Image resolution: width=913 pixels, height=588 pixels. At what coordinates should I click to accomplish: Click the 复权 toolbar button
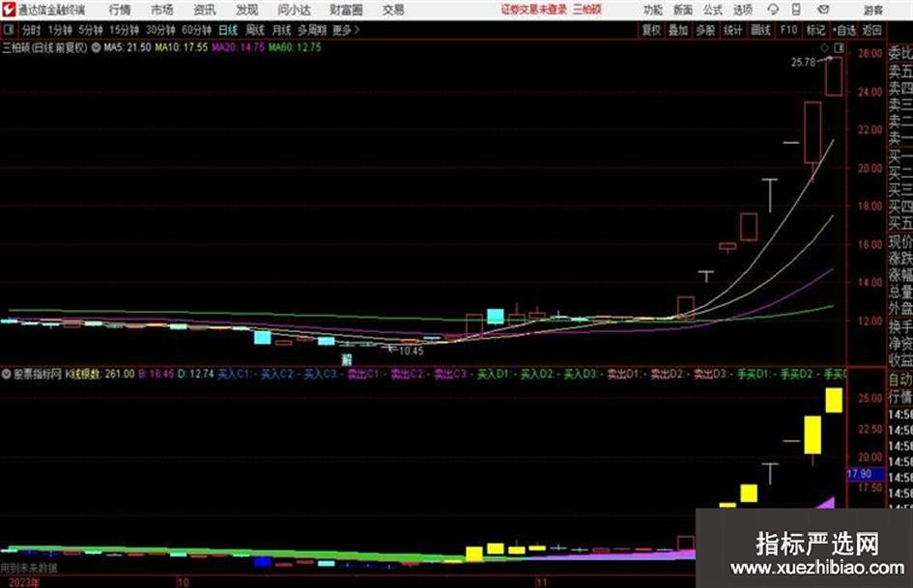[x=651, y=30]
